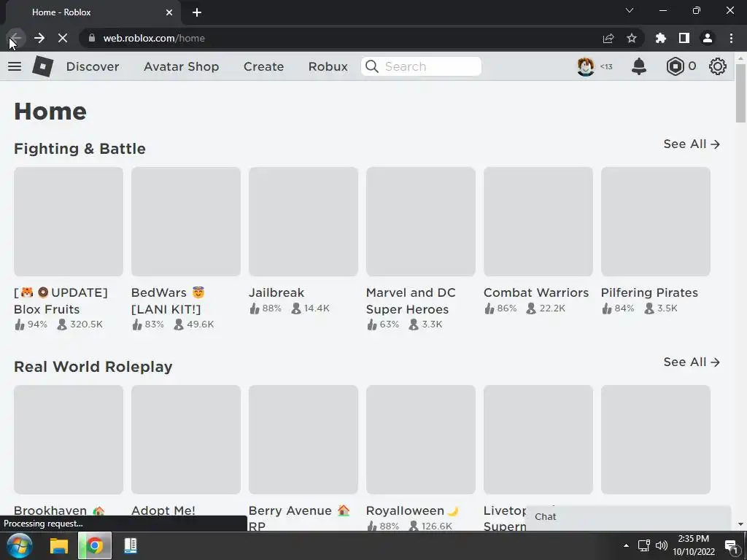
Task: Click the Blox Fruits title text
Action: [x=61, y=300]
